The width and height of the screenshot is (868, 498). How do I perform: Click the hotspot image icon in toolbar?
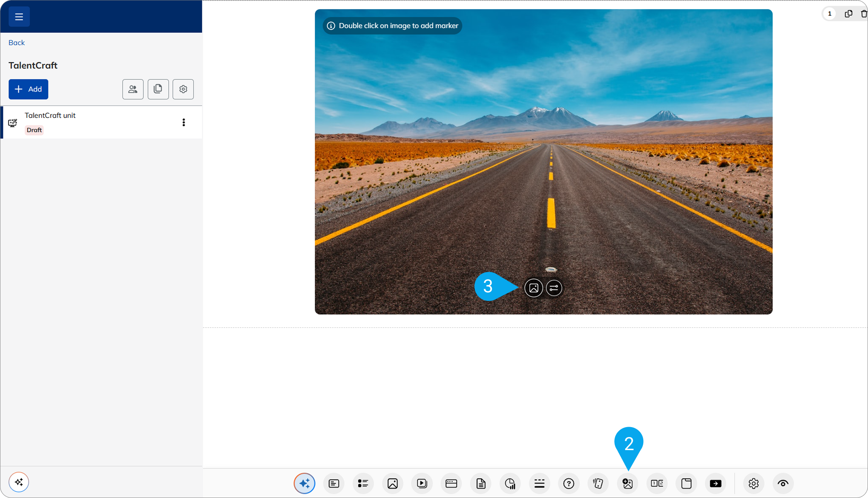[627, 483]
